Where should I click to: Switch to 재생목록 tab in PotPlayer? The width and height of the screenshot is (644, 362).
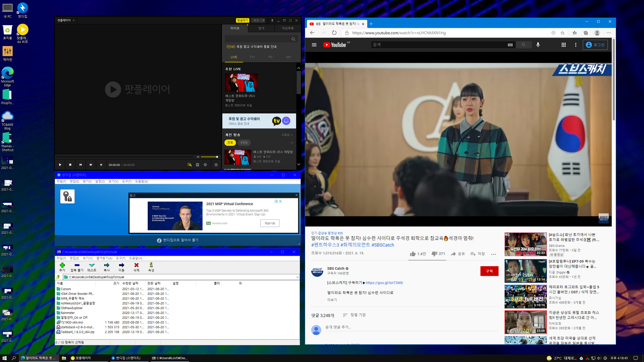pyautogui.click(x=287, y=28)
